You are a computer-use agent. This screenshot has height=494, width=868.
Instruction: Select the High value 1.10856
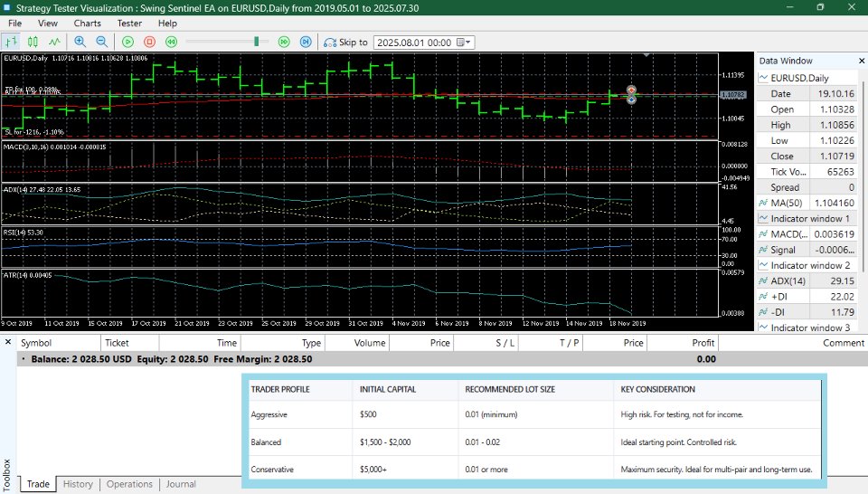[837, 125]
